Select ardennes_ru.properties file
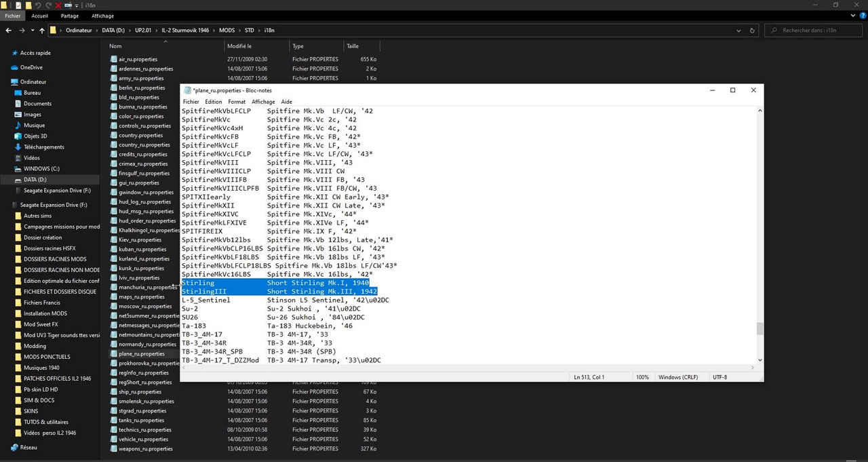 tap(146, 69)
